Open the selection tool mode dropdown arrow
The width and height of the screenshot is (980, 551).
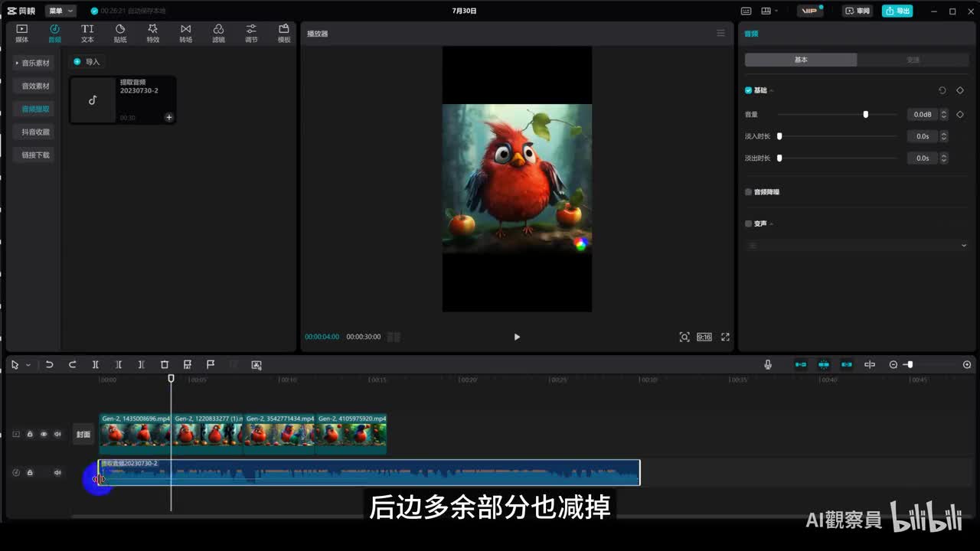[28, 365]
